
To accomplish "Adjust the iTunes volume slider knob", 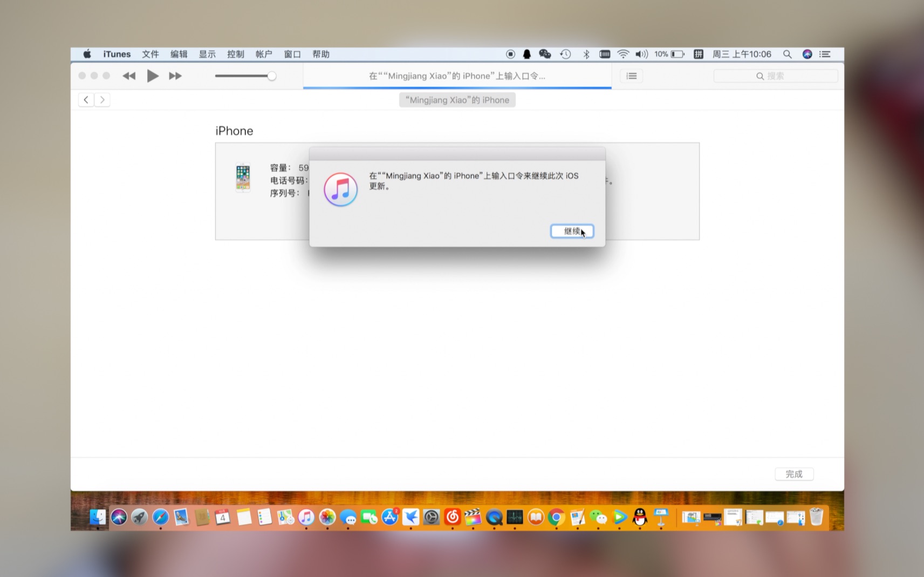I will pos(272,76).
